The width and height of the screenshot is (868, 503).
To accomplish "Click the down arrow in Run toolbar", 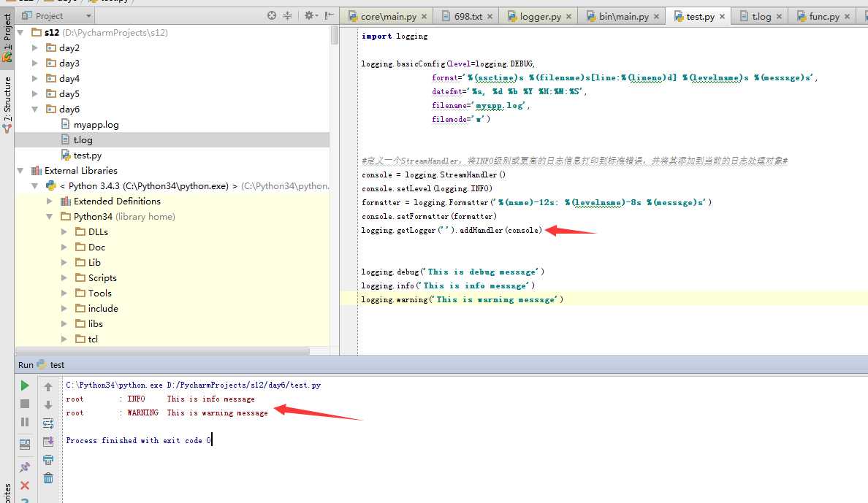I will [x=48, y=405].
